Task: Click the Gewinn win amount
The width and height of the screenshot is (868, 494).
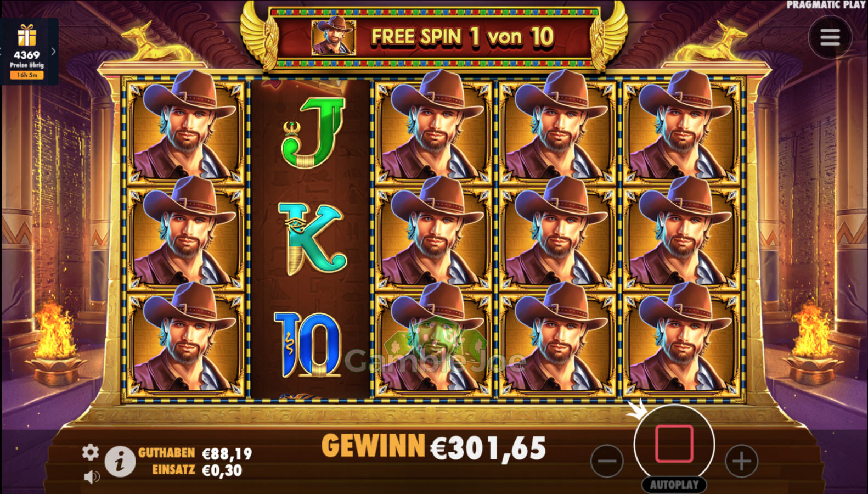Action: [x=488, y=448]
